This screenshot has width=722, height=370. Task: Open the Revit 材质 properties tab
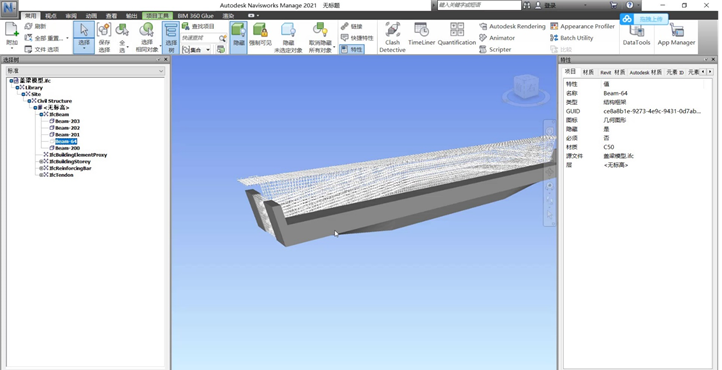[612, 72]
